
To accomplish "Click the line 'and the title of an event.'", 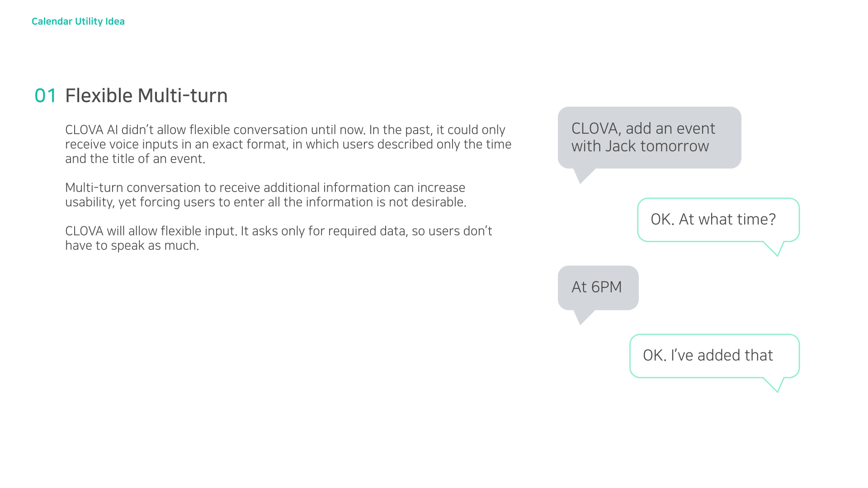I will 135,159.
